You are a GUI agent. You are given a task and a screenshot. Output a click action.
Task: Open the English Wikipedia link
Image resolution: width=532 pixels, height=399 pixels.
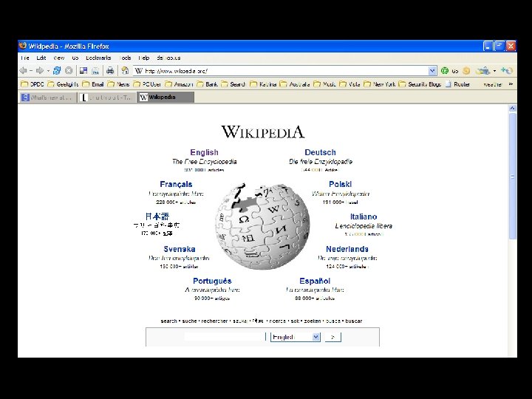pyautogui.click(x=204, y=152)
